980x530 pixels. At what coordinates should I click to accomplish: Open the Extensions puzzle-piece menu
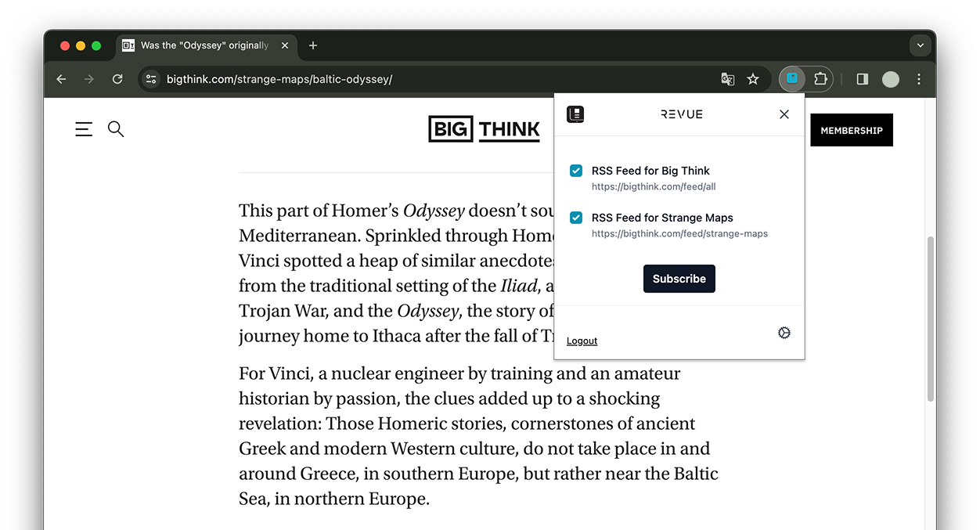coord(820,79)
